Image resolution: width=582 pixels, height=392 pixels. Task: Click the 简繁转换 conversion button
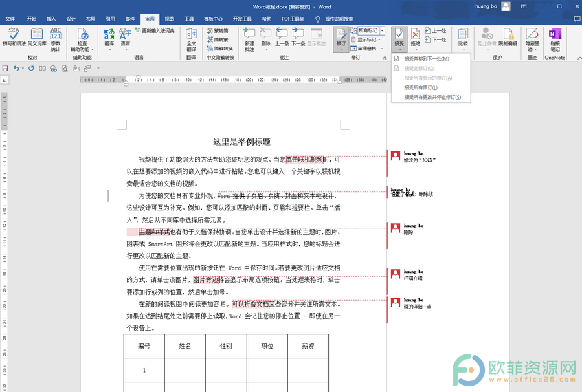pyautogui.click(x=219, y=49)
